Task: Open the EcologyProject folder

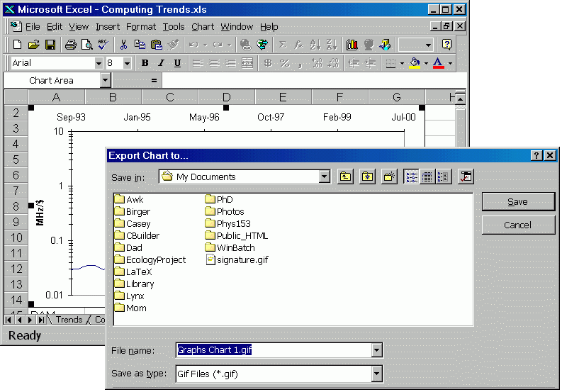Action: pyautogui.click(x=150, y=259)
